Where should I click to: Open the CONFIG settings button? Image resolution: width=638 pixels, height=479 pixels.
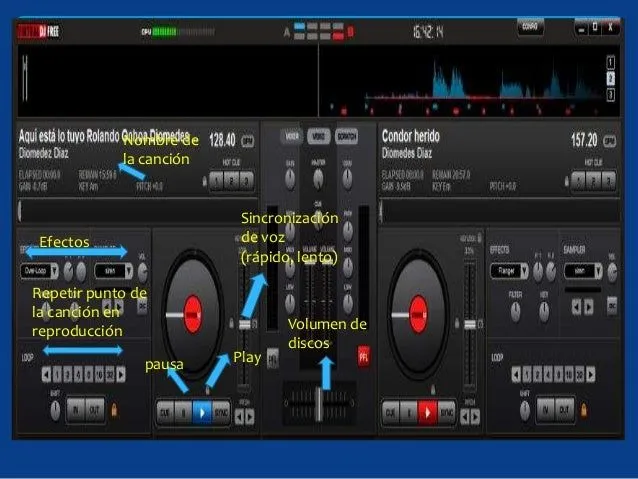[530, 27]
